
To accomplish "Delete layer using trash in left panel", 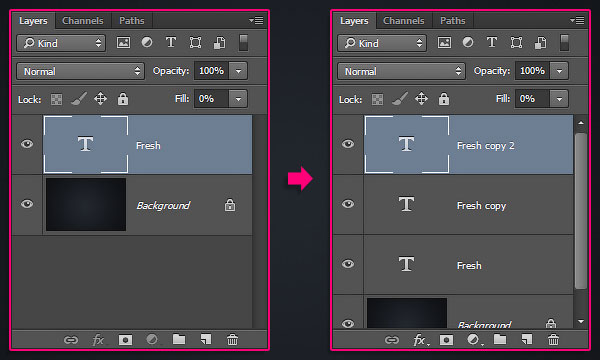I will (232, 339).
